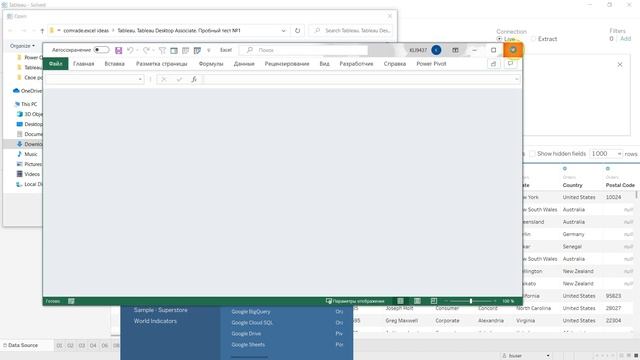Click Add filter link in Tableau
Viewport: 640px width, 360px height.
(625, 38)
